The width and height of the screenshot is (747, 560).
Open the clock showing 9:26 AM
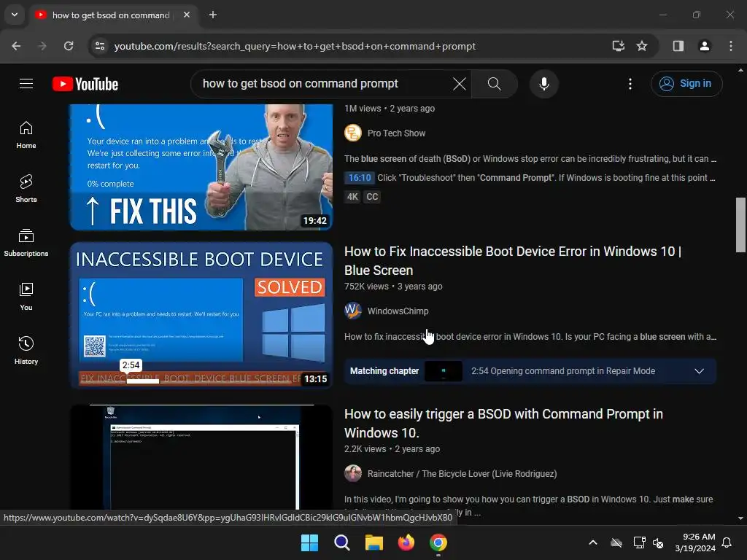[695, 542]
